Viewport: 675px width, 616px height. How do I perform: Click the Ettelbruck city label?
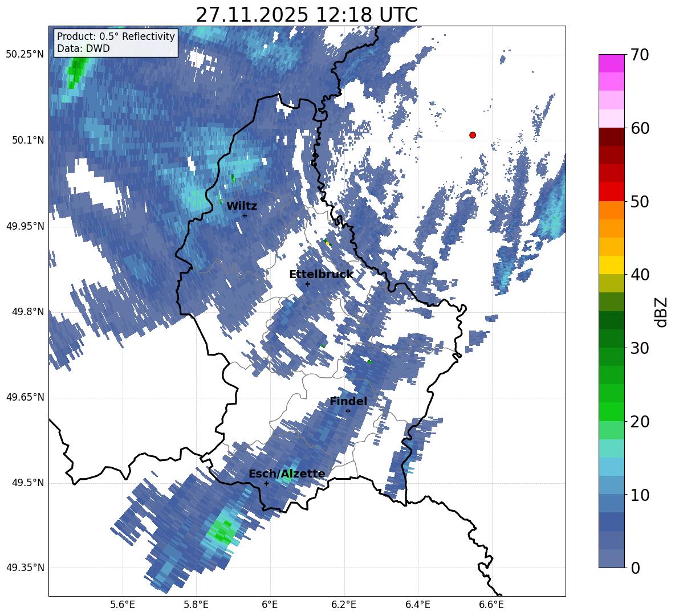click(321, 275)
